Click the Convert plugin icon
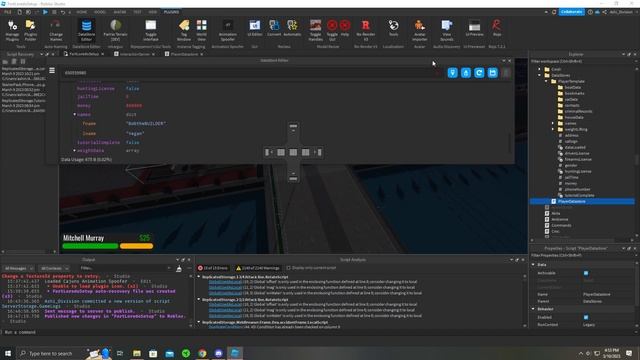640x360 pixels. pos(274,28)
